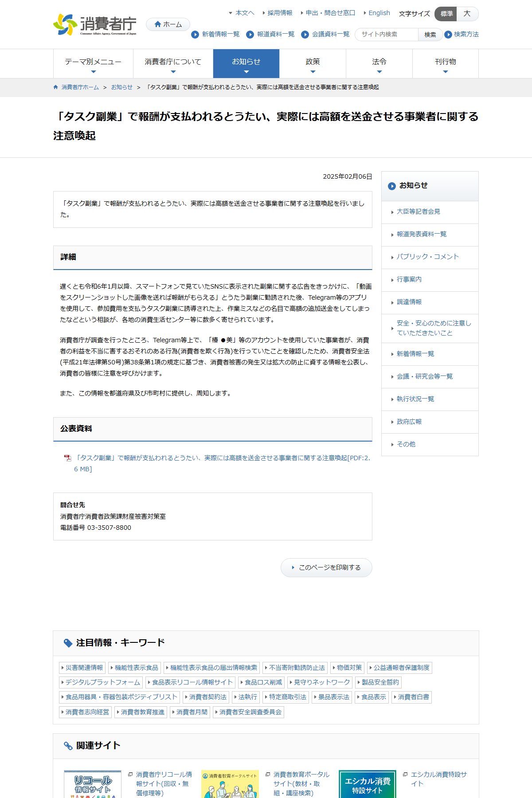Select 消費者安全調査委員会 keyword tag
This screenshot has height=798, width=532.
(249, 712)
